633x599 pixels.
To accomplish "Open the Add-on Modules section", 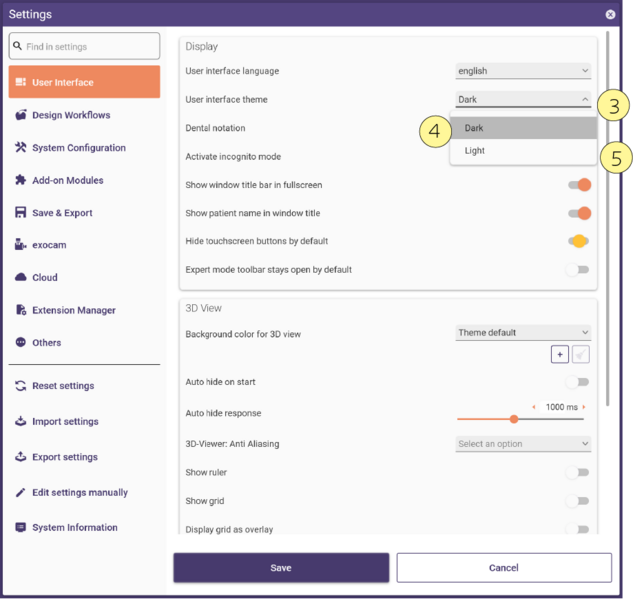I will (x=84, y=180).
